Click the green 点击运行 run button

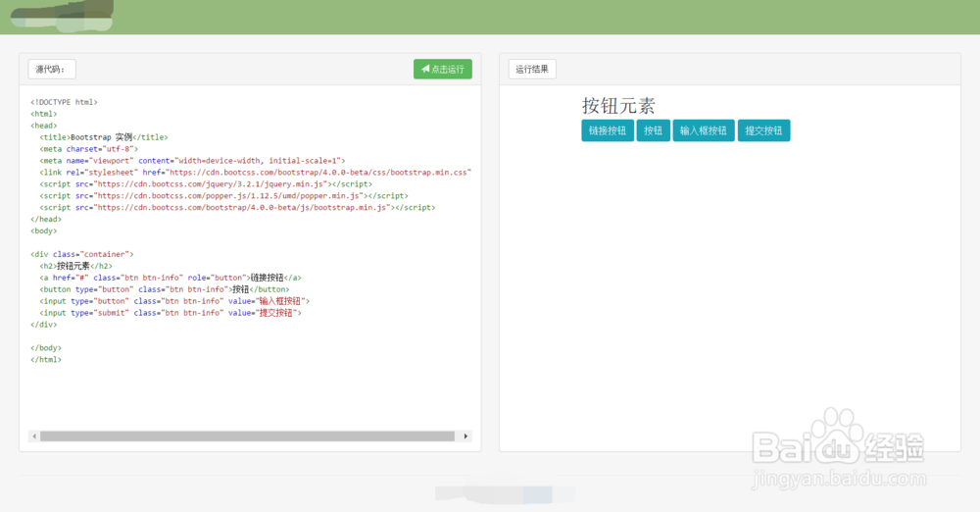pyautogui.click(x=443, y=69)
